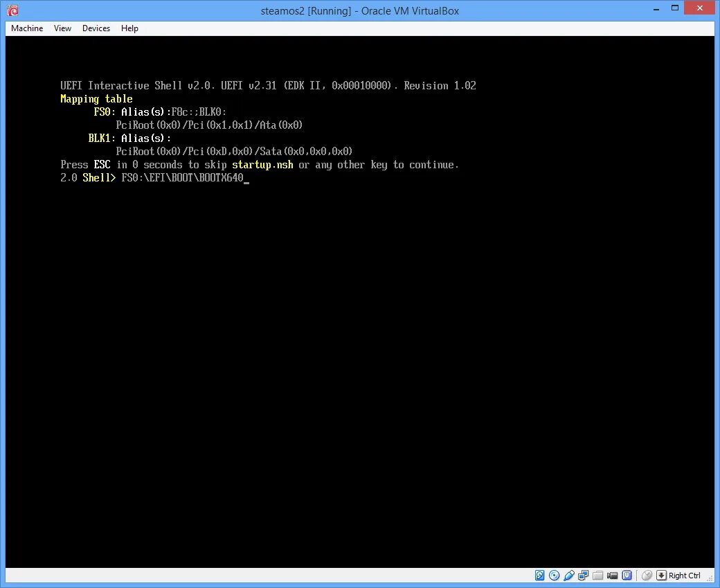This screenshot has height=588, width=720.
Task: Click the host key arrow icon
Action: 661,575
